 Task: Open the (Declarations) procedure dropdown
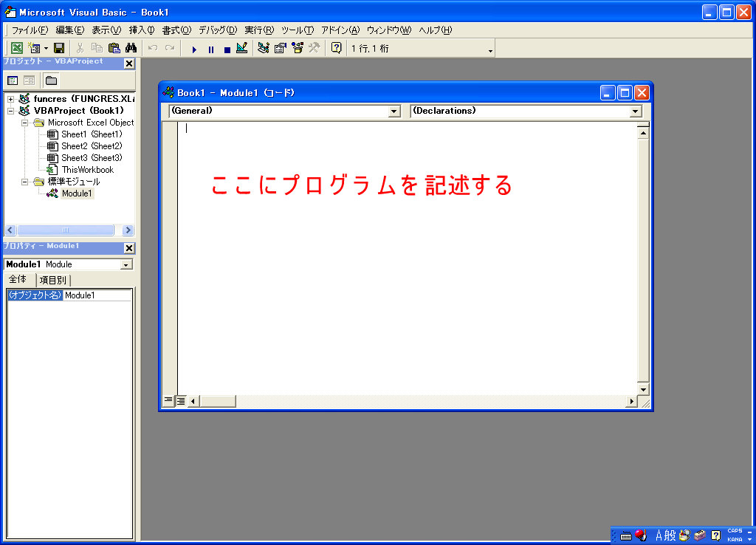point(636,112)
